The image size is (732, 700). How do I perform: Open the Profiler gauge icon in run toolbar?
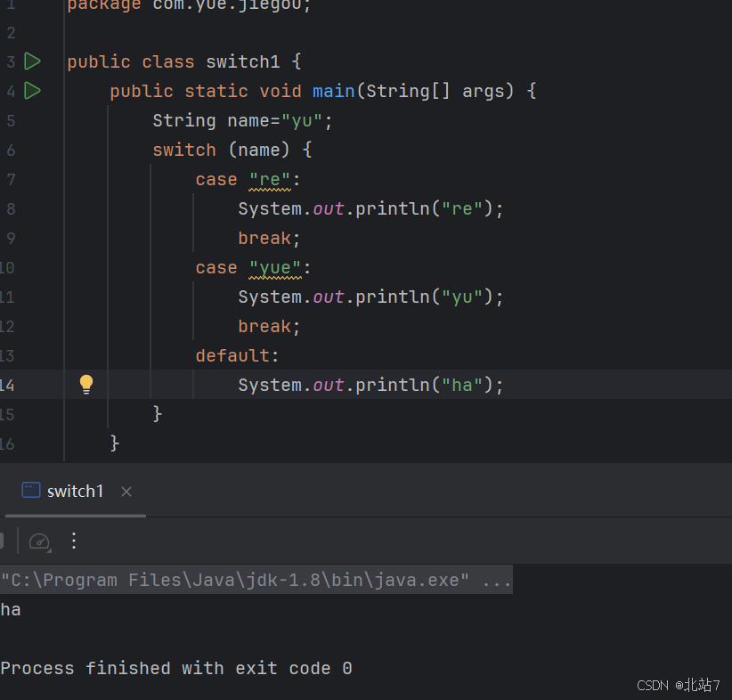tap(39, 541)
